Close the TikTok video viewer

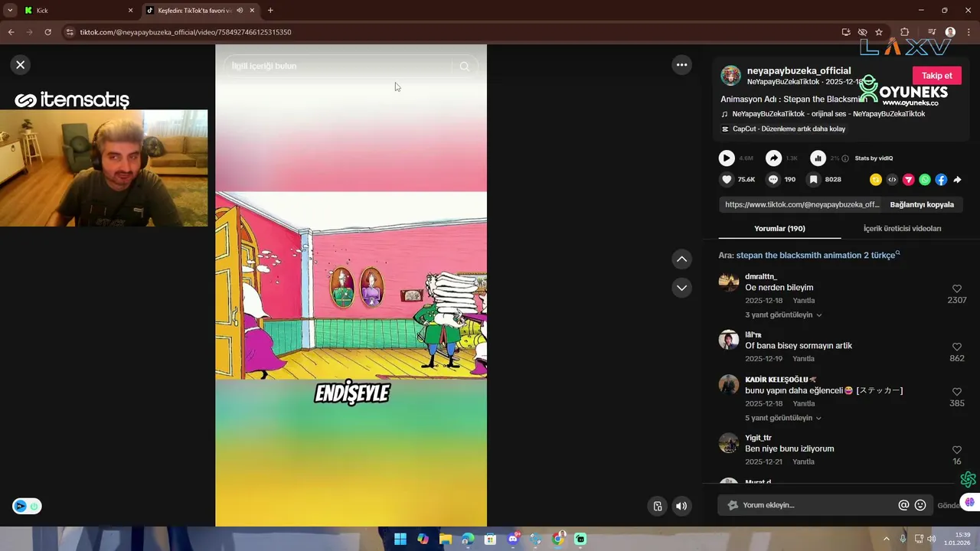(x=21, y=65)
